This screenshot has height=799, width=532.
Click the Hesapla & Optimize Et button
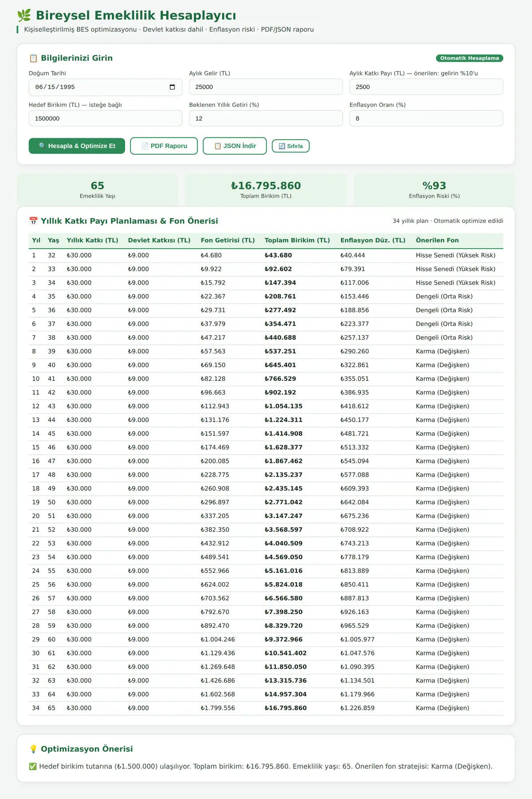pos(77,146)
